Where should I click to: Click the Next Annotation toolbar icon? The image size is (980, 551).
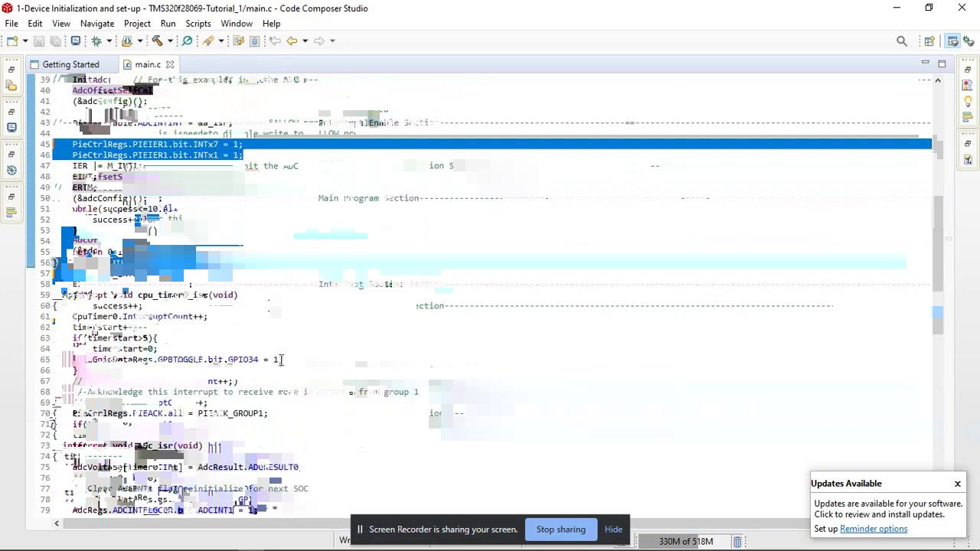238,41
